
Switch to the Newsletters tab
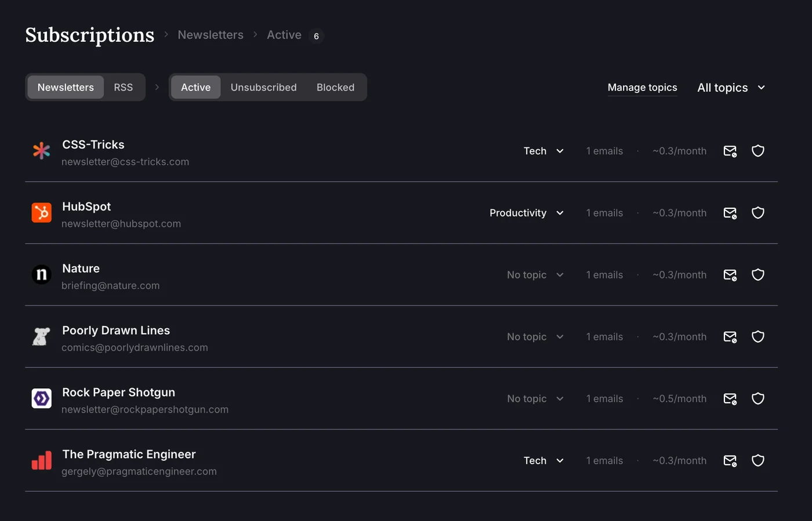point(66,87)
